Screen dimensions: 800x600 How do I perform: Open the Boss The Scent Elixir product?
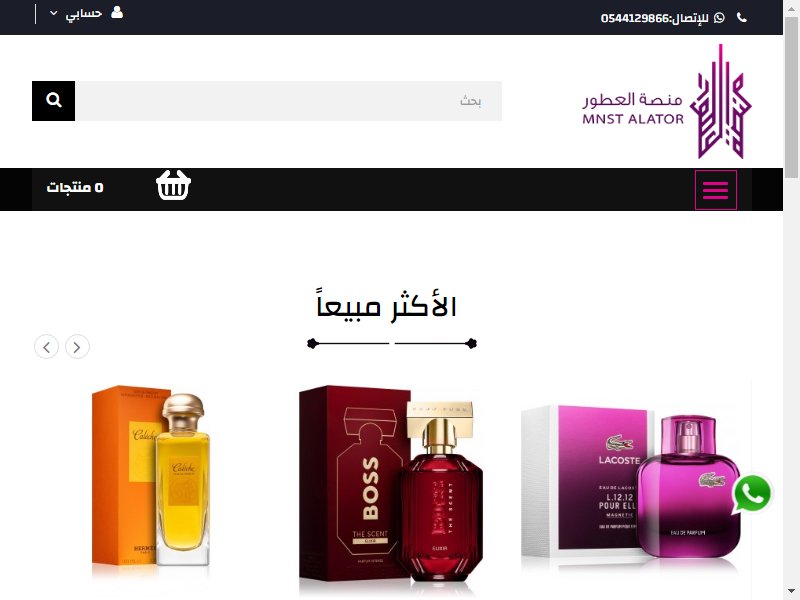pyautogui.click(x=391, y=484)
